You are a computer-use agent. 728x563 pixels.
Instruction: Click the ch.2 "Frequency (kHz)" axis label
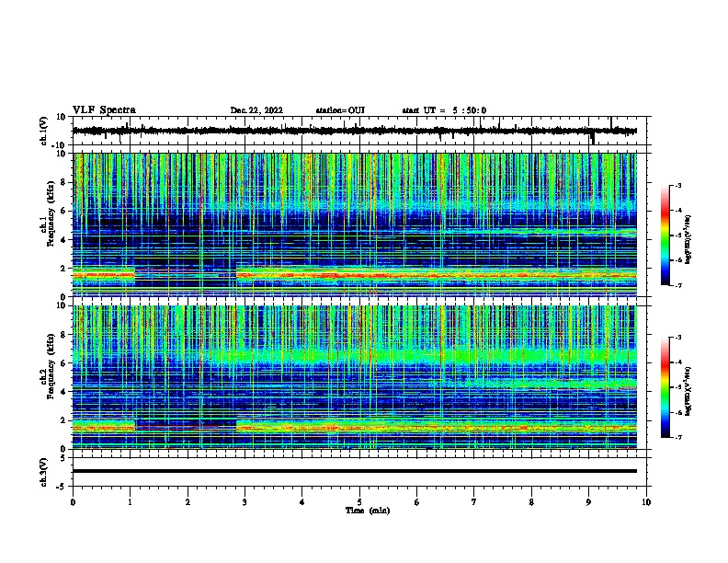pyautogui.click(x=51, y=366)
